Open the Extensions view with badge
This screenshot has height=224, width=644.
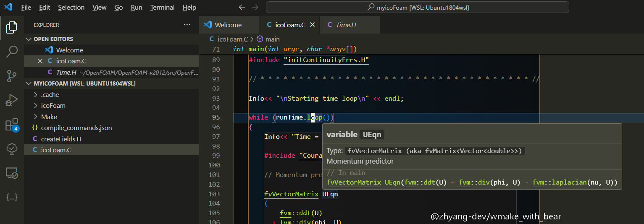click(12, 125)
